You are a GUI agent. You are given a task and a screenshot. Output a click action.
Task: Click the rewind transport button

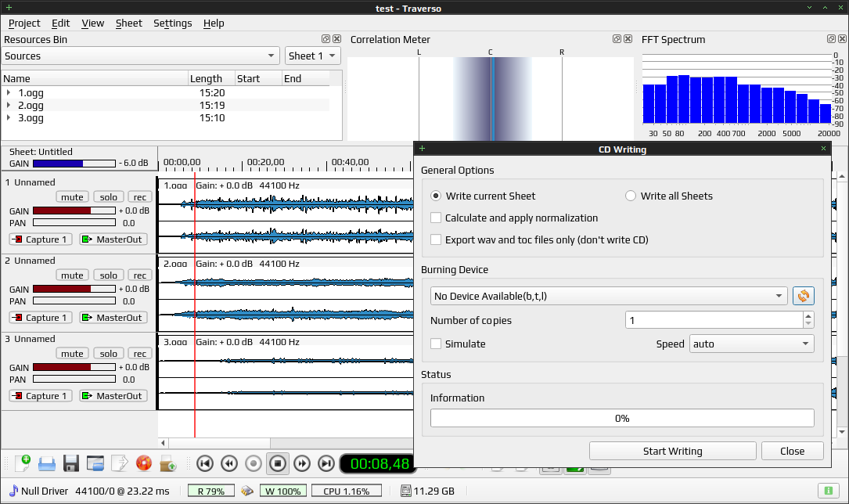(x=229, y=463)
